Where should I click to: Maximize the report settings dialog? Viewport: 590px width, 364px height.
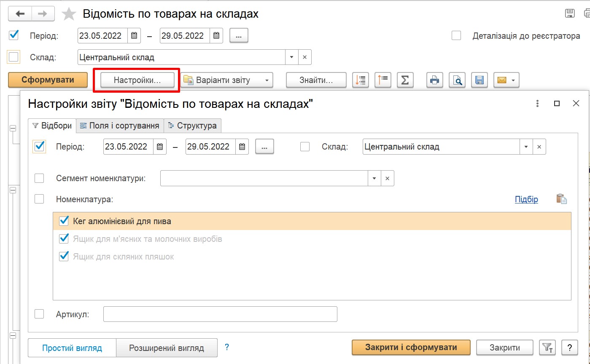click(557, 103)
